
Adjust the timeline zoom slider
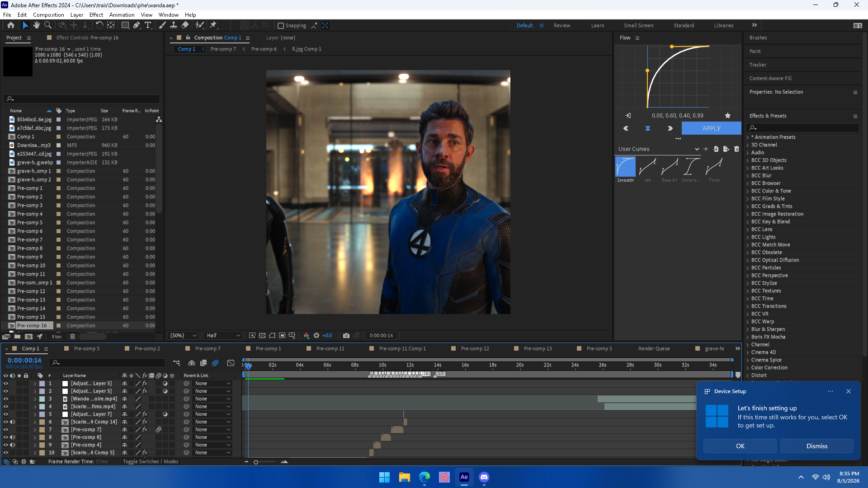click(256, 462)
